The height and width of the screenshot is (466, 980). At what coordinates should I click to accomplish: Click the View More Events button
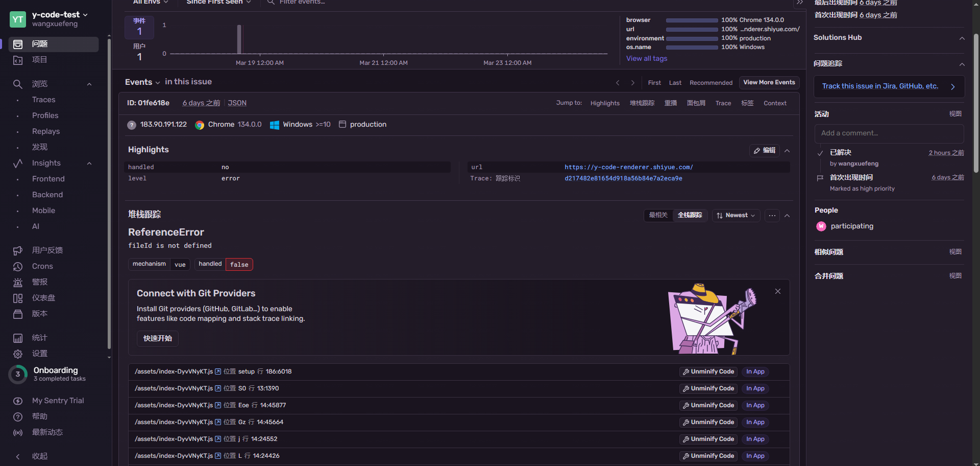(x=769, y=82)
